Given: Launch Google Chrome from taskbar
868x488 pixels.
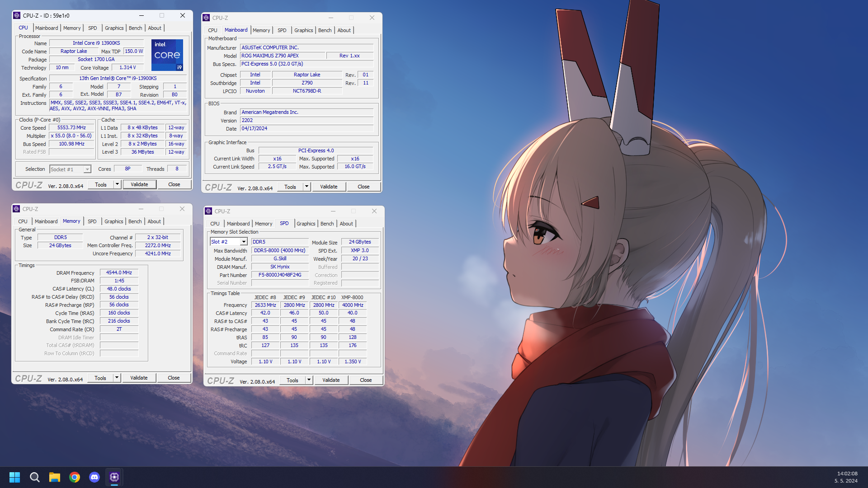Looking at the screenshot, I should coord(75,477).
